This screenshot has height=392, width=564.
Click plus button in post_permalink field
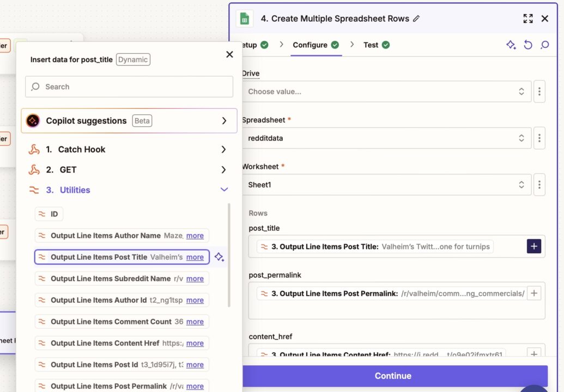534,293
